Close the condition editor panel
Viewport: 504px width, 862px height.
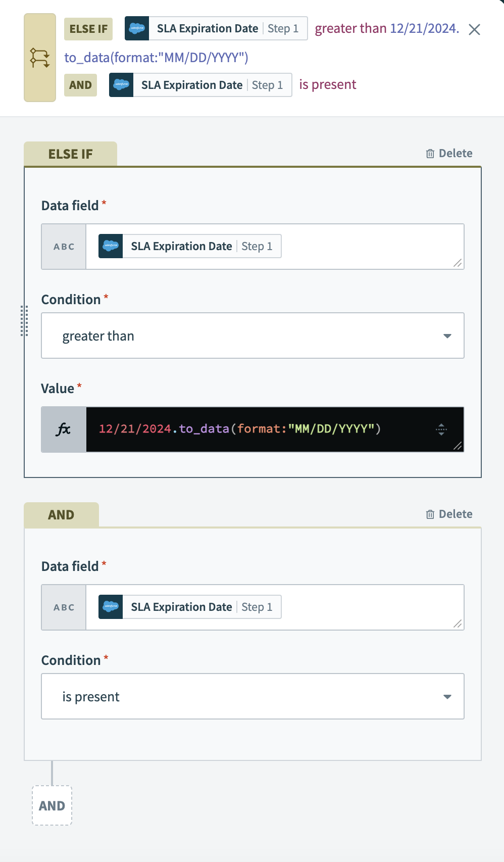pos(474,30)
